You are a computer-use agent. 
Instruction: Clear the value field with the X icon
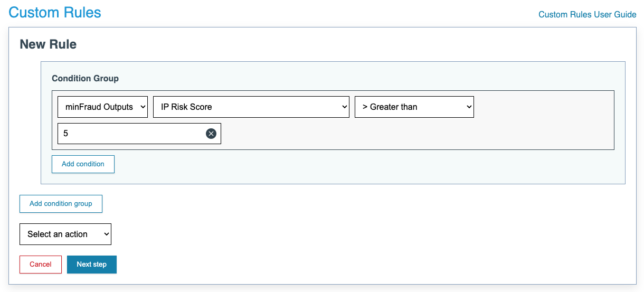[x=211, y=134]
